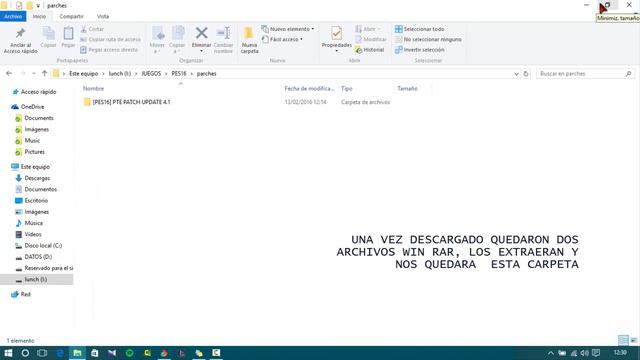Click the Abrir ribbon button

(368, 29)
